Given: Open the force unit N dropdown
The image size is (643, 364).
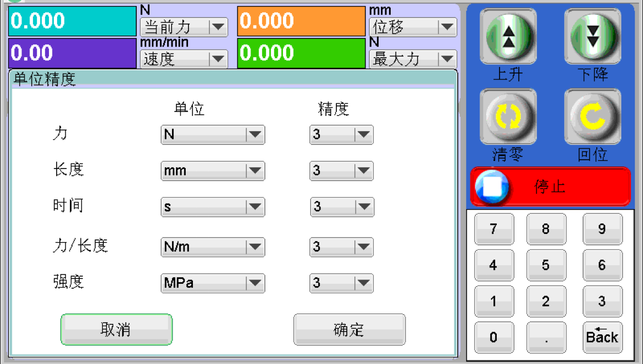Looking at the screenshot, I should tap(213, 135).
